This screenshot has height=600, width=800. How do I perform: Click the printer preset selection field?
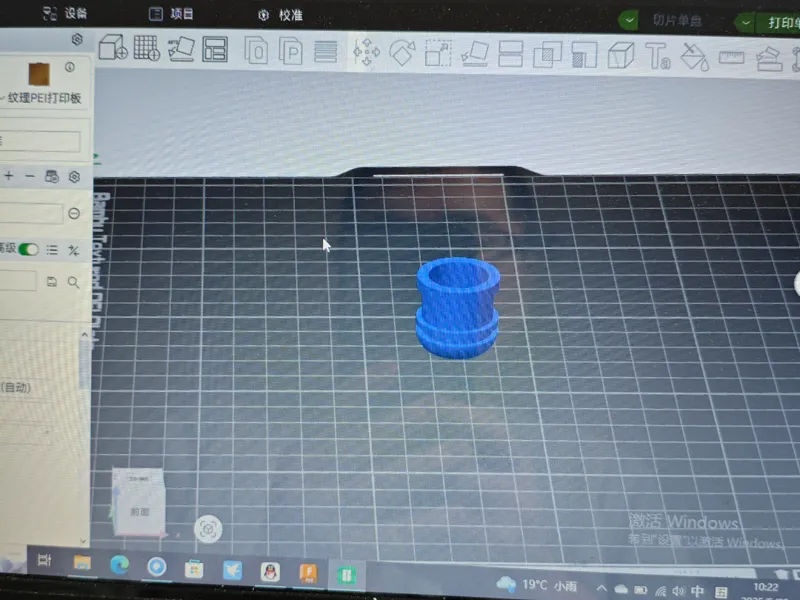(x=40, y=141)
